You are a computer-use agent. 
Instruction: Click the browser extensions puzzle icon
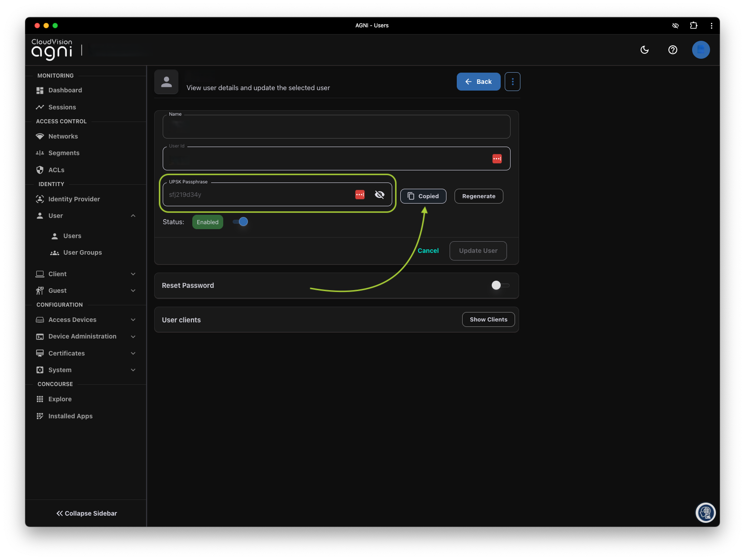tap(693, 26)
